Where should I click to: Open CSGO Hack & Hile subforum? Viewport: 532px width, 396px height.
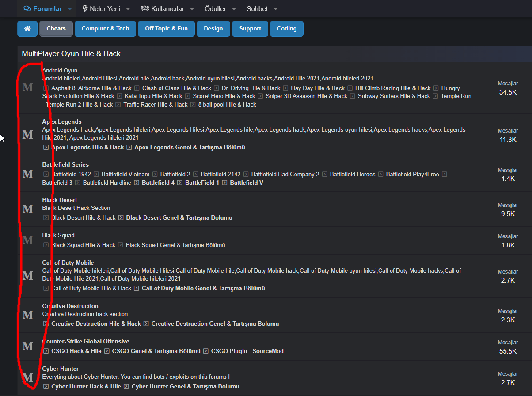click(x=76, y=351)
